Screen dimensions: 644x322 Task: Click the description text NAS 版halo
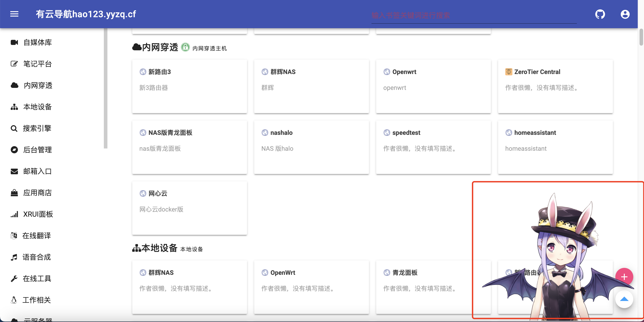(x=277, y=149)
